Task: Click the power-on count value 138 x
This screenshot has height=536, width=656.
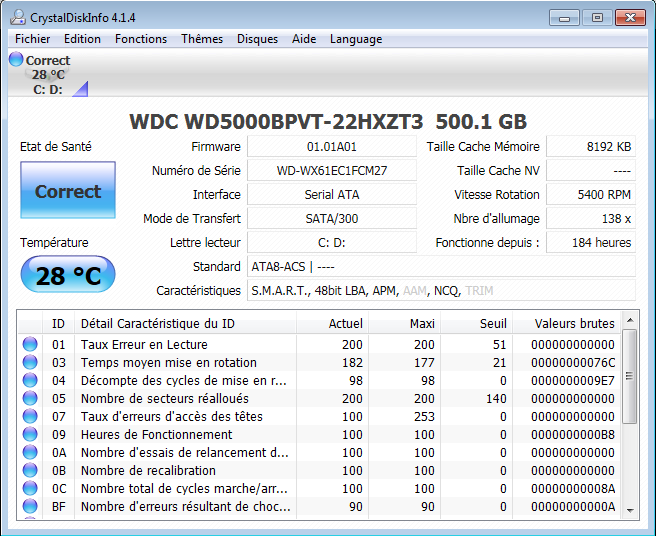Action: coord(591,218)
